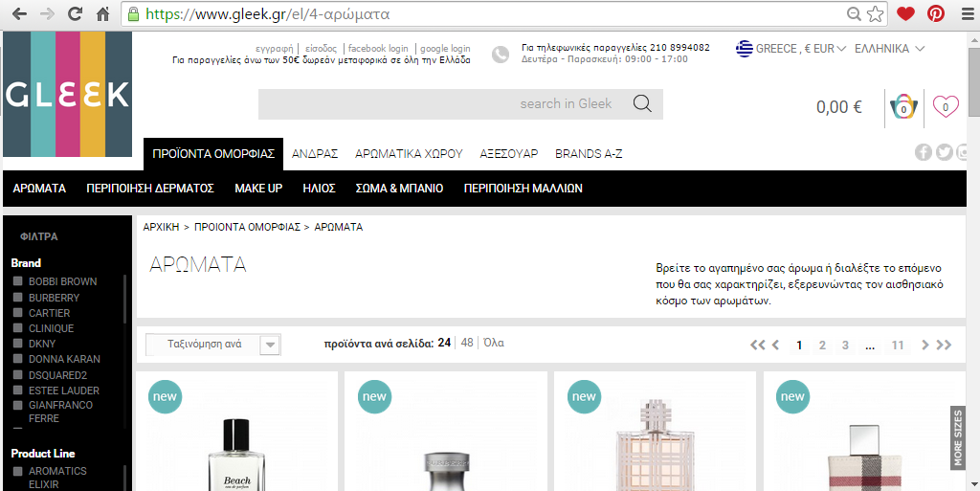
Task: Click the phone orders icon
Action: point(500,55)
